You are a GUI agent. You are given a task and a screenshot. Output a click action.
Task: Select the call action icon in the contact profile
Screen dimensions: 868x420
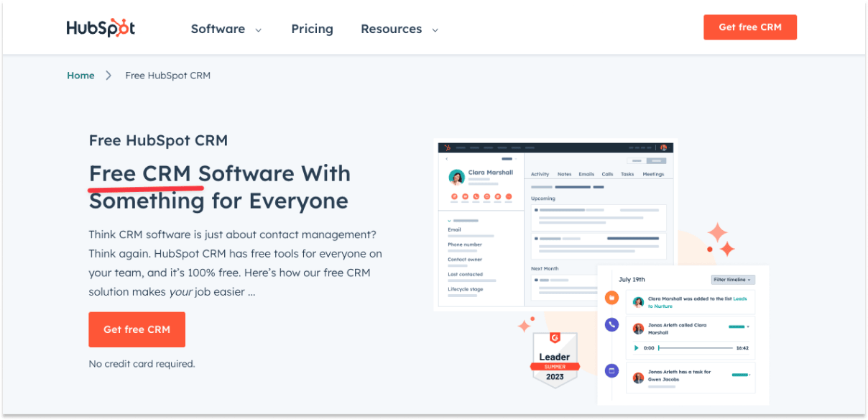(x=476, y=197)
